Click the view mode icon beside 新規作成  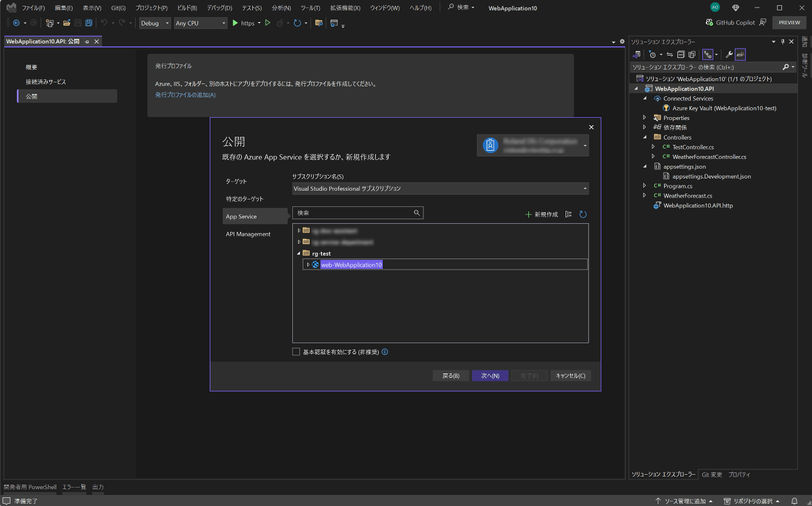pos(568,214)
